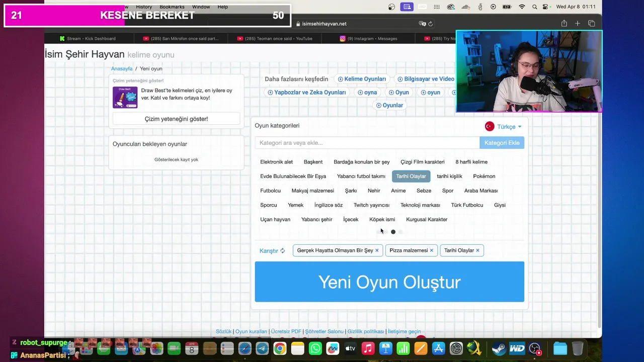Open Pages from the Dock

point(421,348)
